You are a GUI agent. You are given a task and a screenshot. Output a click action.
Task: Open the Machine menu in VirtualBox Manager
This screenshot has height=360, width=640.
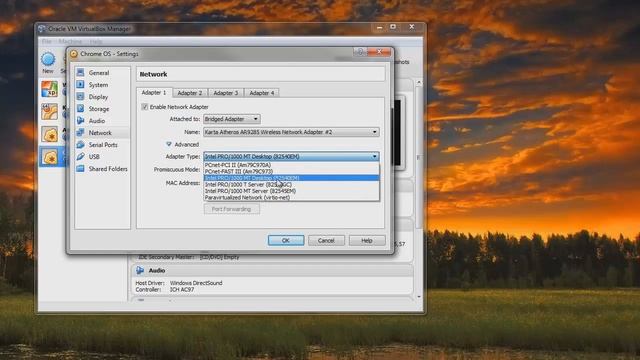coord(70,42)
